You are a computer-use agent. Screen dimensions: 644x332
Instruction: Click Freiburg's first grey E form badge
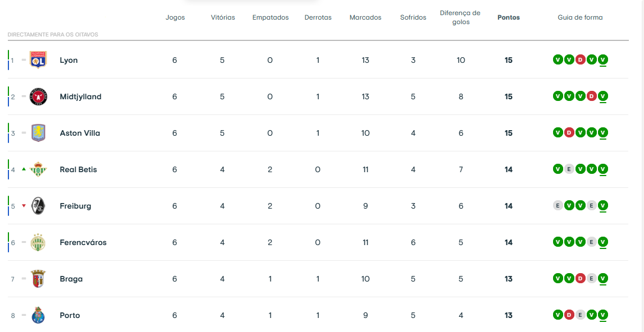(558, 206)
